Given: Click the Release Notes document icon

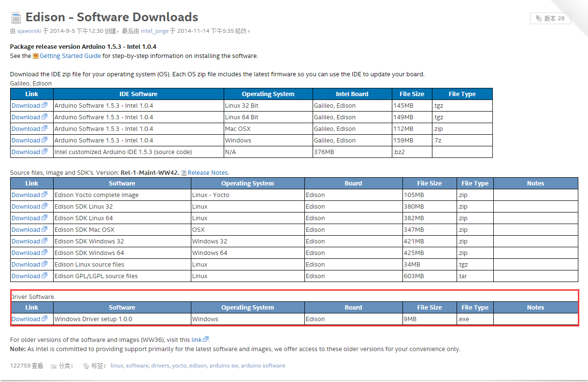Looking at the screenshot, I should pos(184,173).
